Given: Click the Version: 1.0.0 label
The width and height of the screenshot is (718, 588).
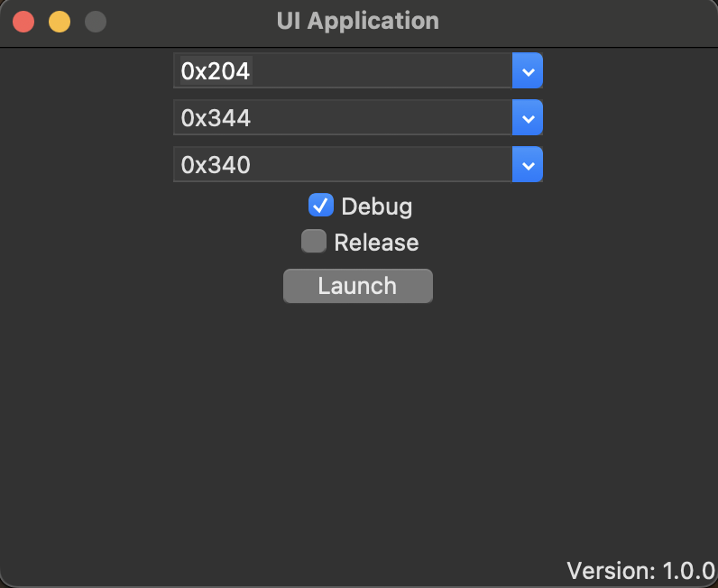Looking at the screenshot, I should [640, 570].
